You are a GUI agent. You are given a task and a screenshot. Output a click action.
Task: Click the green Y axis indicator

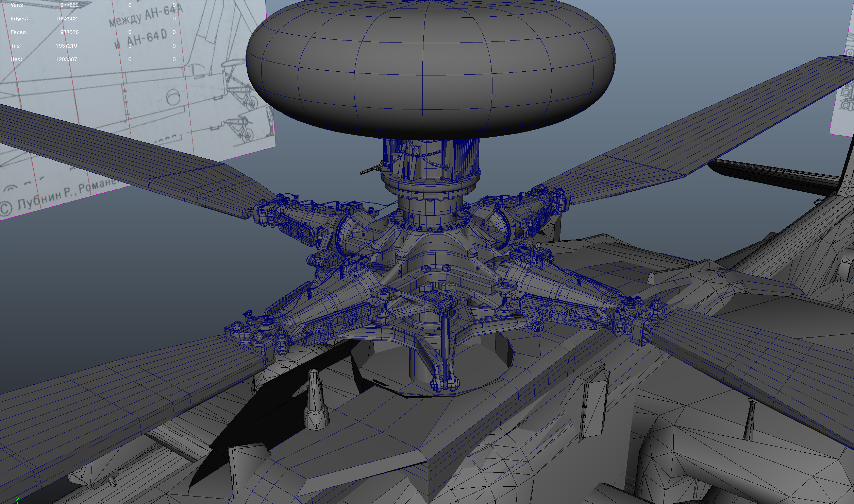[17, 499]
